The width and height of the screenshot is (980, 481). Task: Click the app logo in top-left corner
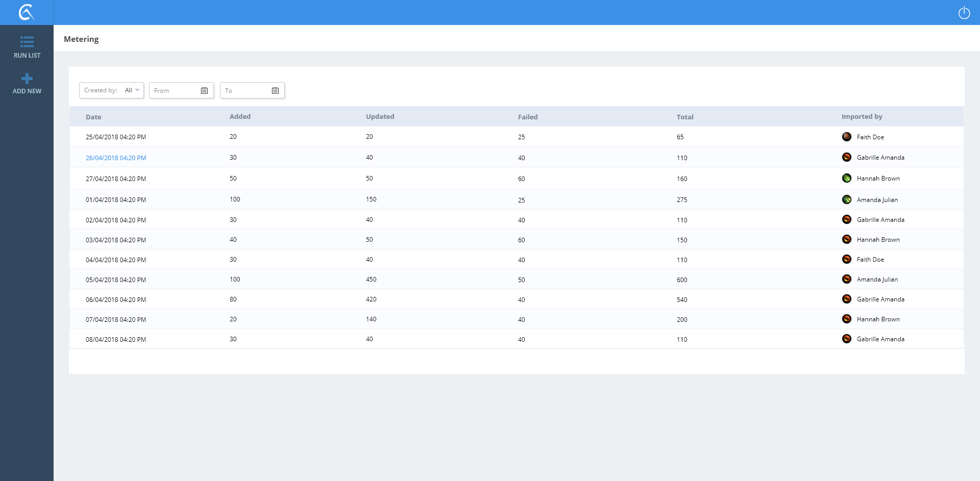(x=27, y=12)
